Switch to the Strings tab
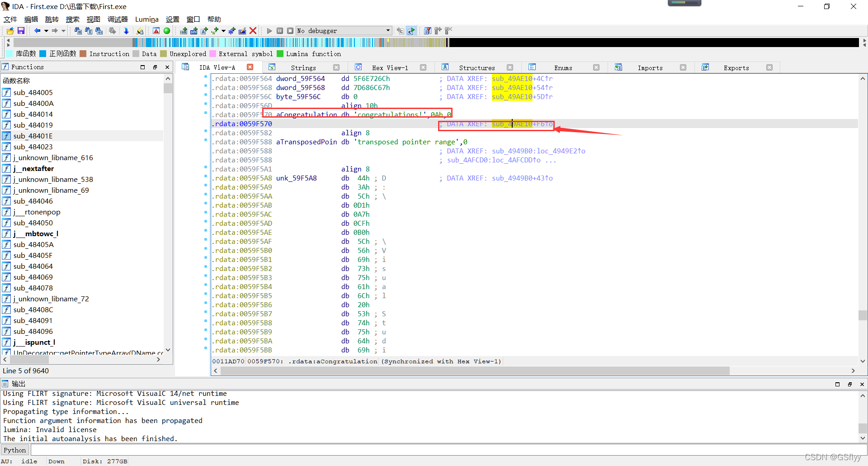The height and width of the screenshot is (466, 868). coord(303,68)
